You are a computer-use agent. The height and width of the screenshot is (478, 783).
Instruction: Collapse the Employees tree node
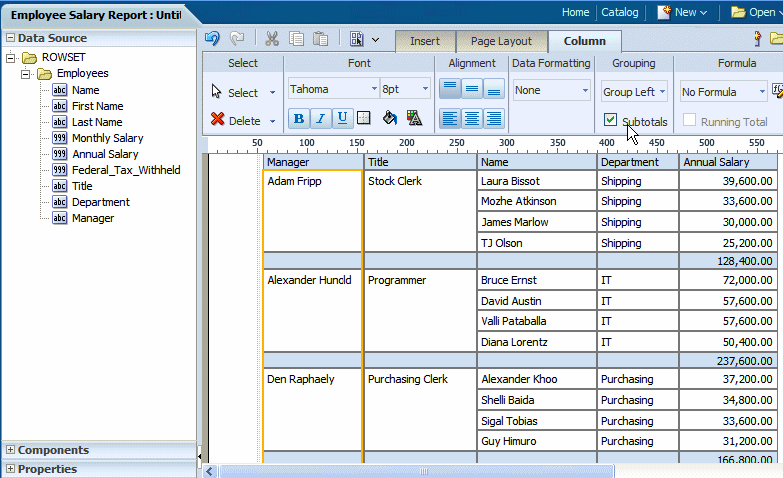click(25, 74)
